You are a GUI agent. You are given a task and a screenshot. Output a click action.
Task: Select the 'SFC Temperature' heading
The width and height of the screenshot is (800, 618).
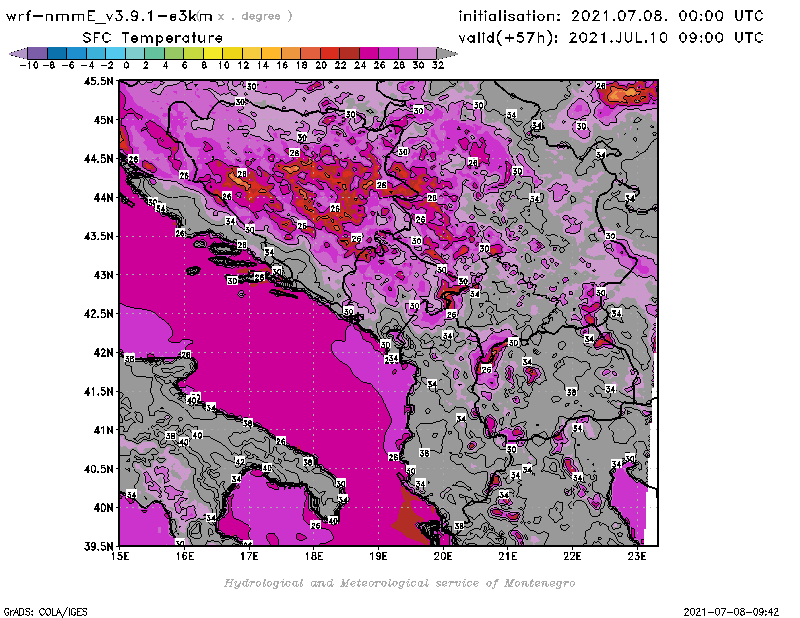[x=153, y=38]
